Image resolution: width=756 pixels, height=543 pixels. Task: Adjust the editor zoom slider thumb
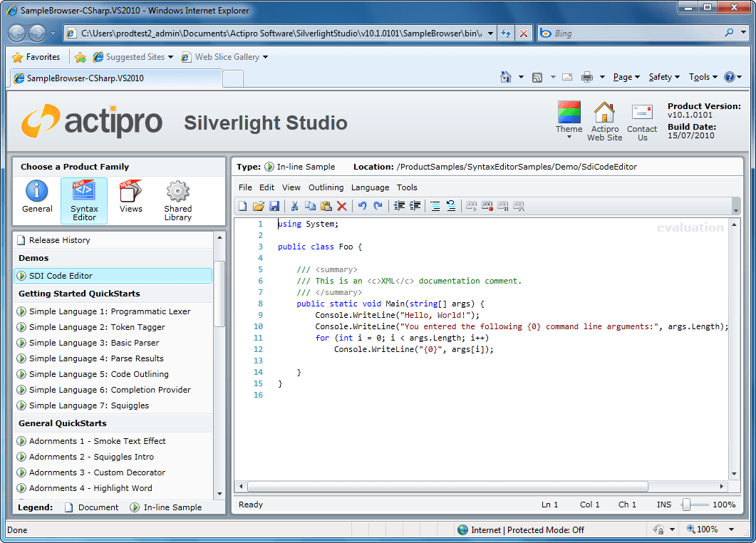(x=686, y=505)
